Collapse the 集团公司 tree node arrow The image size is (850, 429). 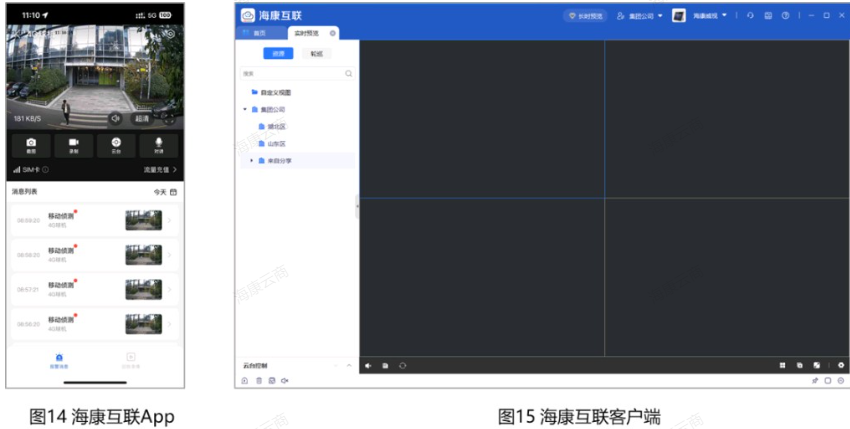[245, 110]
